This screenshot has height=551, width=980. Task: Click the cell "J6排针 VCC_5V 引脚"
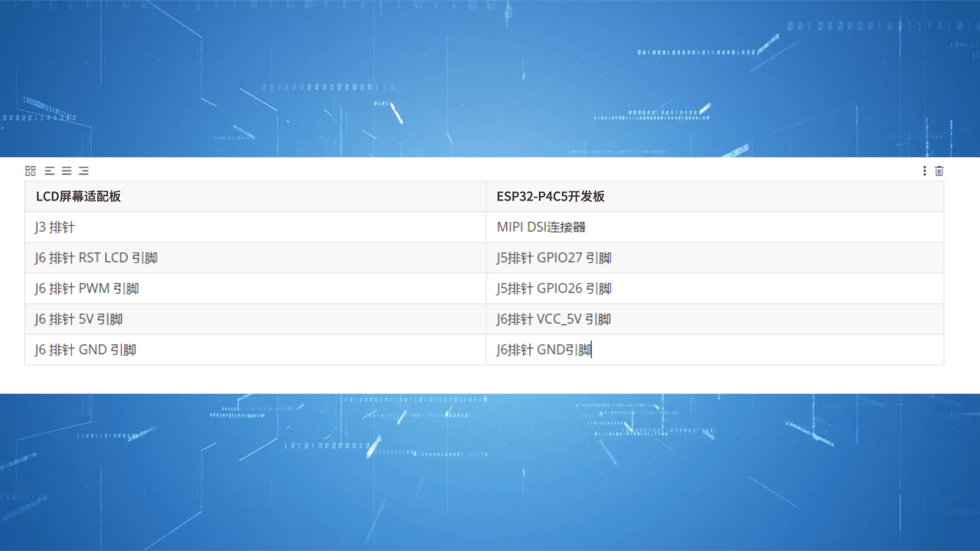[x=715, y=319]
